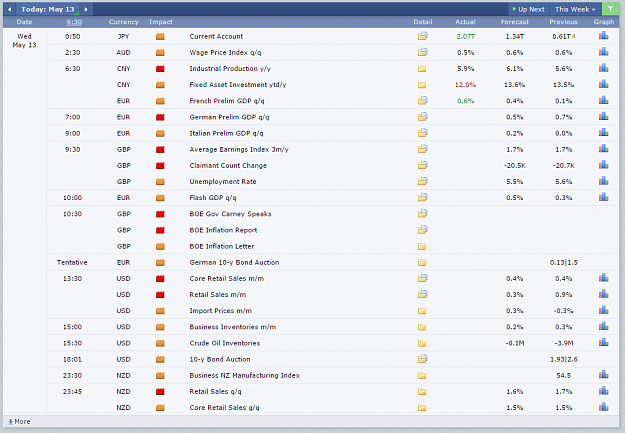The width and height of the screenshot is (625, 433).
Task: Click the 23:45 time cell
Action: (72, 392)
